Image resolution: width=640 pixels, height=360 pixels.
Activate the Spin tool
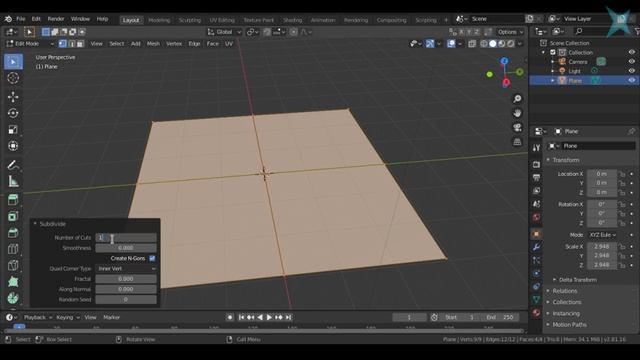(13, 298)
